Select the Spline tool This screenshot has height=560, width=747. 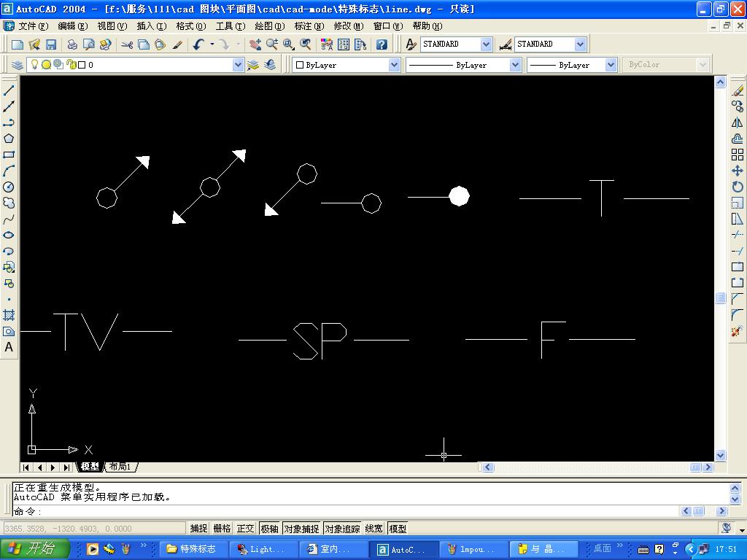[x=9, y=219]
